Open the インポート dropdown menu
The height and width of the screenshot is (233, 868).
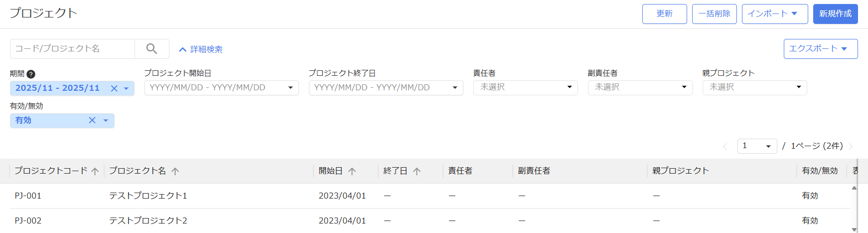point(774,14)
